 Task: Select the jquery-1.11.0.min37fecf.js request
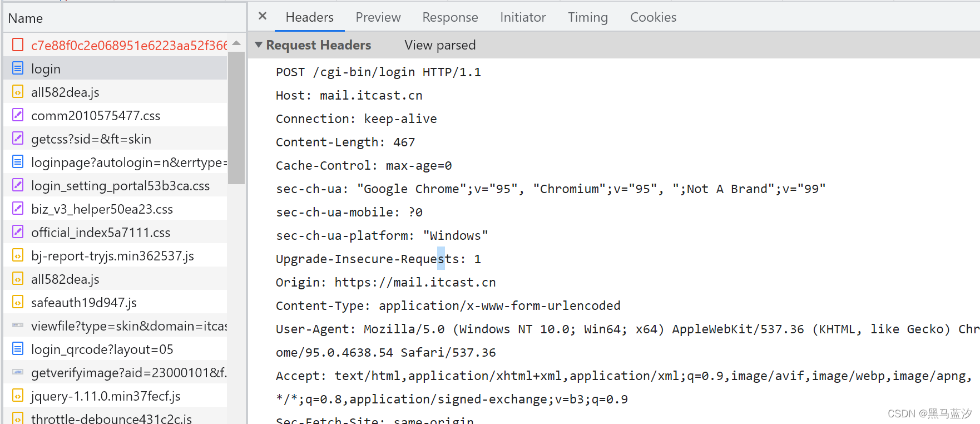pos(106,396)
